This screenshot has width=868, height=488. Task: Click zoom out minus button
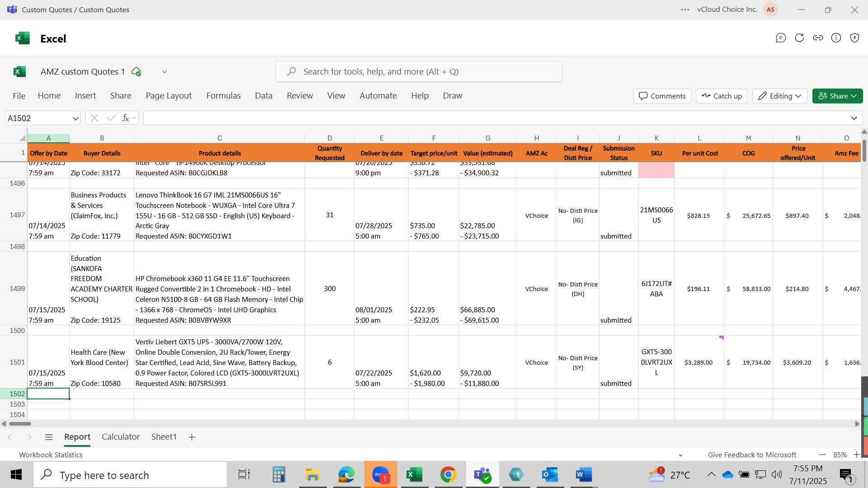tap(822, 455)
